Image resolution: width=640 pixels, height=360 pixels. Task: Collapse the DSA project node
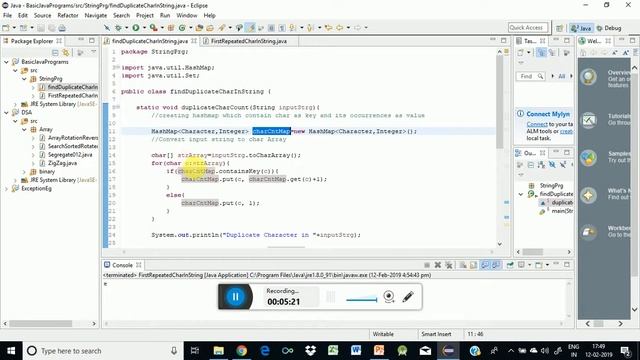pos(6,113)
